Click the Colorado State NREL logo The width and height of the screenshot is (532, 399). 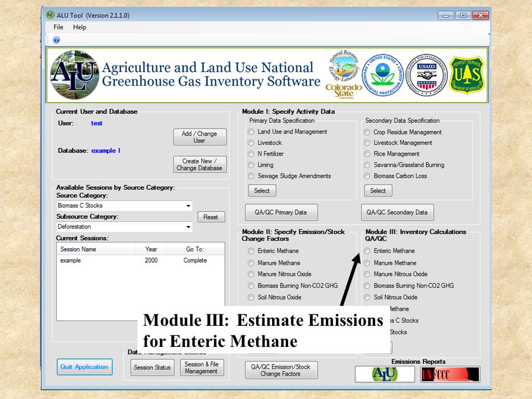pyautogui.click(x=344, y=75)
